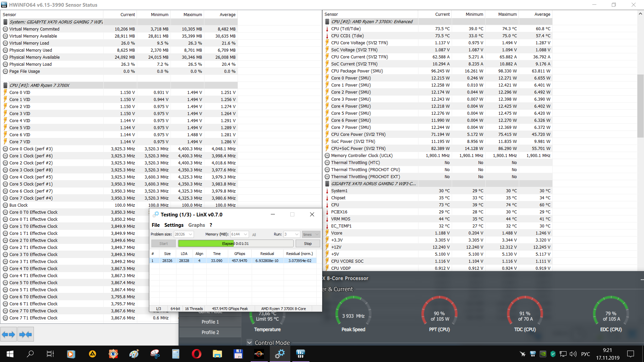Viewport: 644px width, 362px height.
Task: Select the 'Thermal Throttling (HTC)' row
Action: click(x=438, y=163)
